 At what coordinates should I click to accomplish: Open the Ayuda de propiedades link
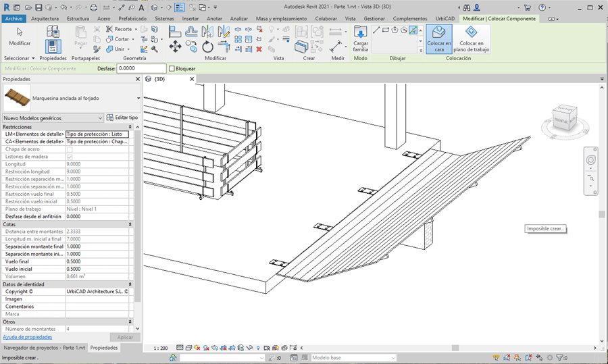pos(28,336)
